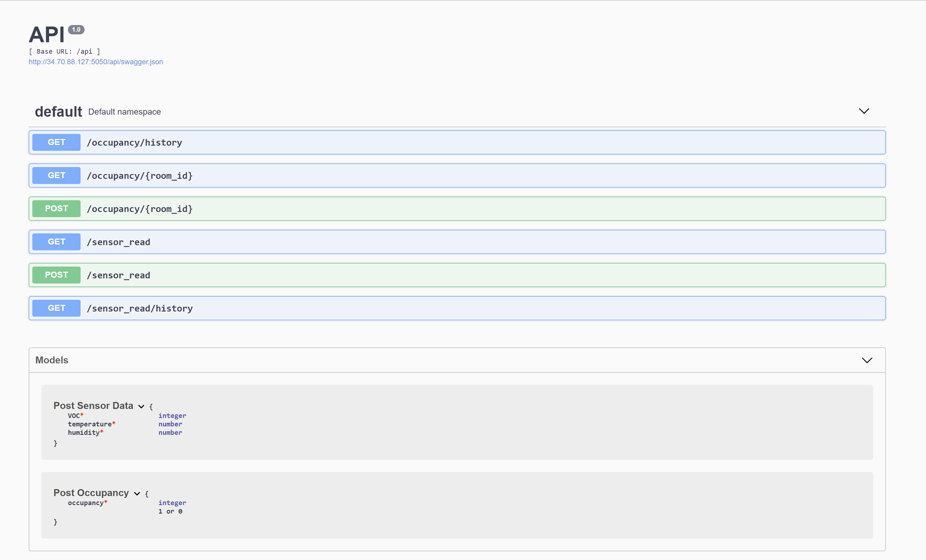Click the humidity property name
Image resolution: width=926 pixels, height=560 pixels.
click(x=83, y=432)
